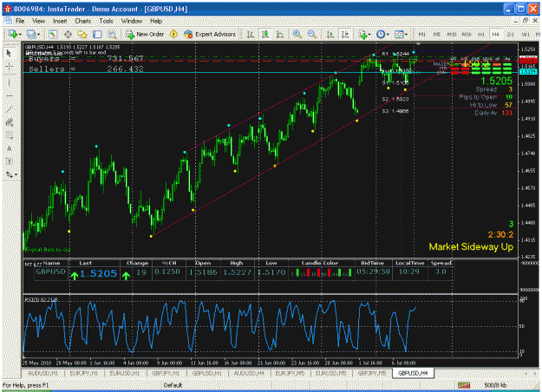Select the cursor arrow tool
Screen dimensions: 542x392
click(9, 53)
